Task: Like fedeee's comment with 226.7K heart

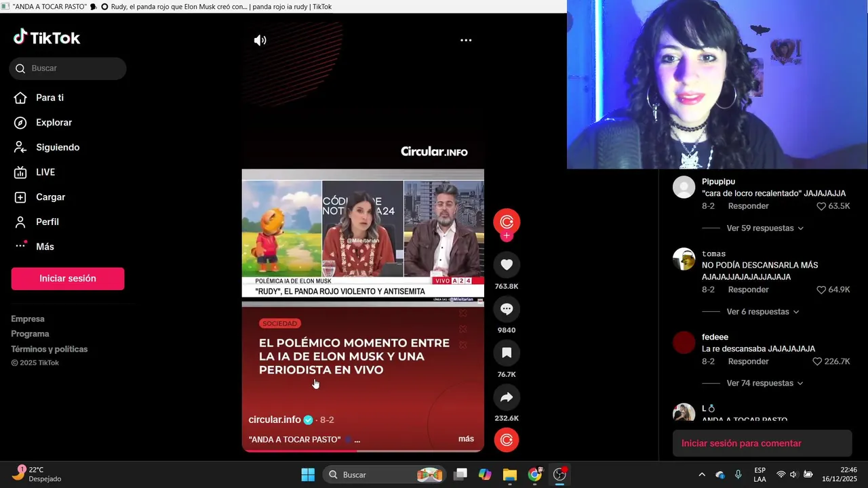Action: click(x=817, y=362)
